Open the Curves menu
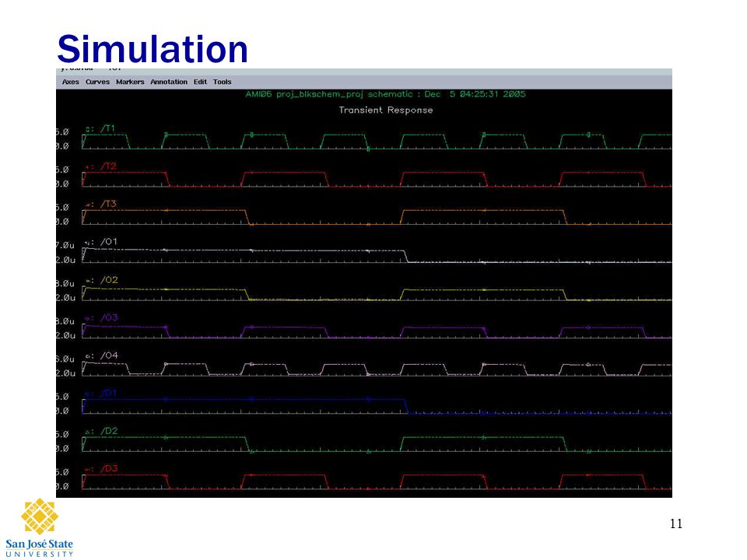Viewport: 747px width, 560px height. tap(98, 82)
